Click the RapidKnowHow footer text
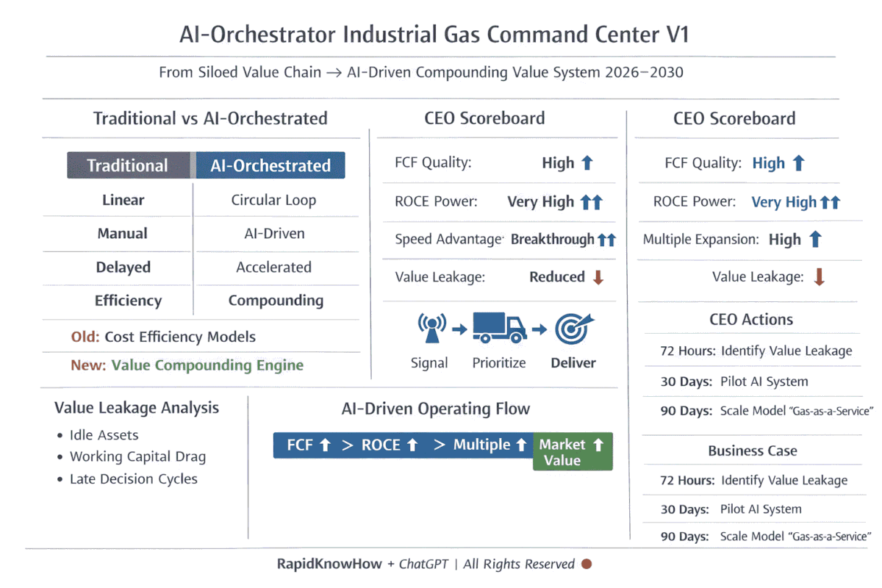Screen dimensions: 882x588 pos(329,564)
